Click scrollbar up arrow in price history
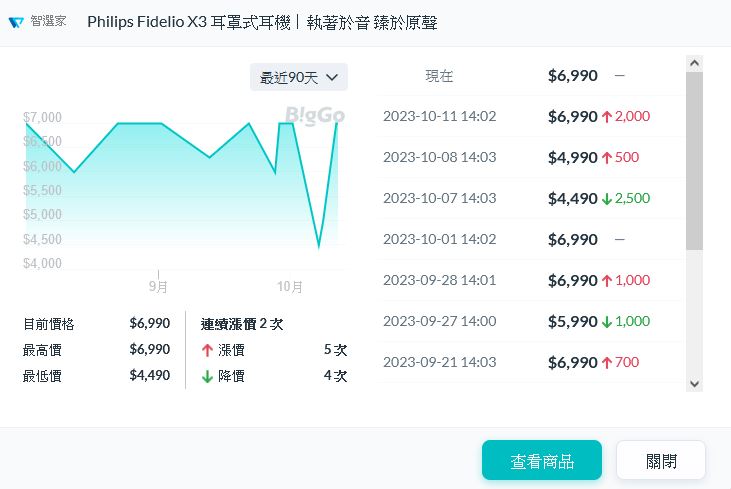This screenshot has height=489, width=731. 694,62
